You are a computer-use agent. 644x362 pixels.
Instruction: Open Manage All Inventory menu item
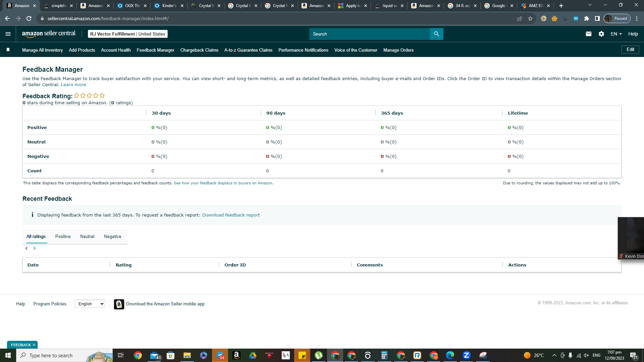point(43,50)
